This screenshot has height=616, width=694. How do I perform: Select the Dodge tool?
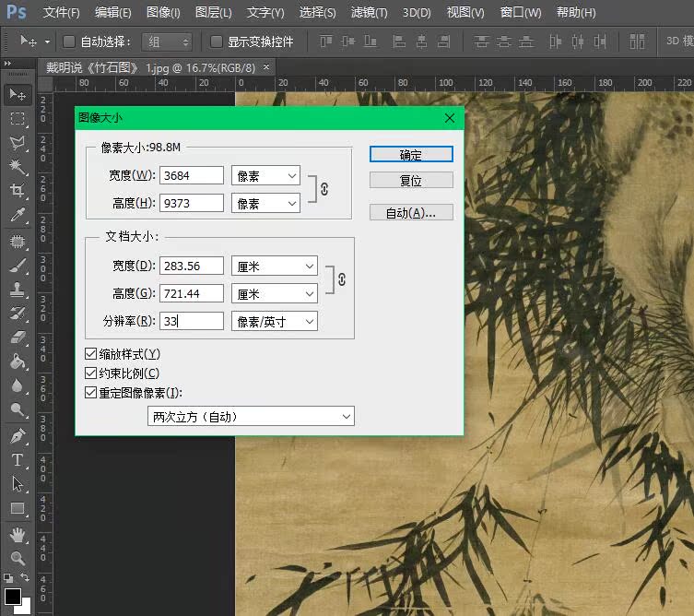tap(18, 409)
